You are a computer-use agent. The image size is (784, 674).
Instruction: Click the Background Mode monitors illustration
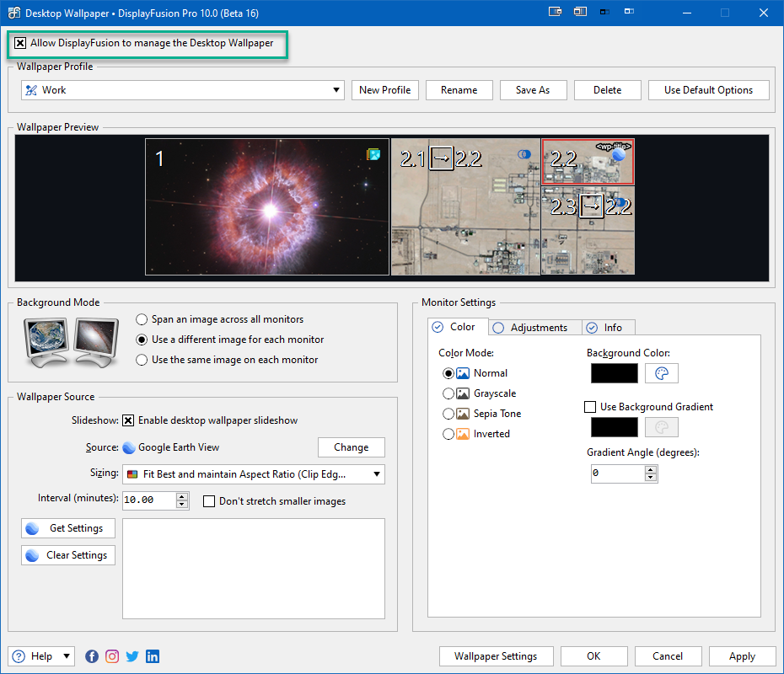click(x=72, y=343)
